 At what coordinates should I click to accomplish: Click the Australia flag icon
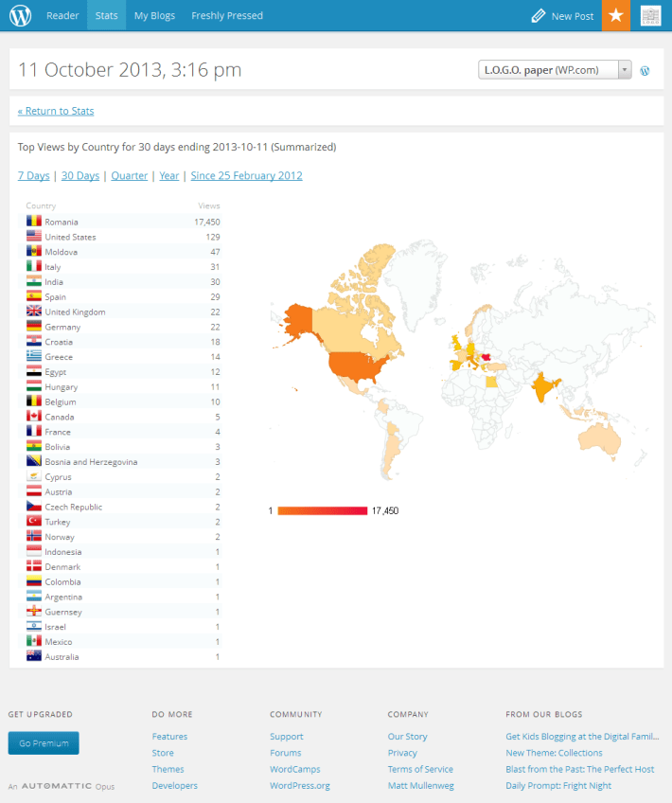(x=34, y=656)
